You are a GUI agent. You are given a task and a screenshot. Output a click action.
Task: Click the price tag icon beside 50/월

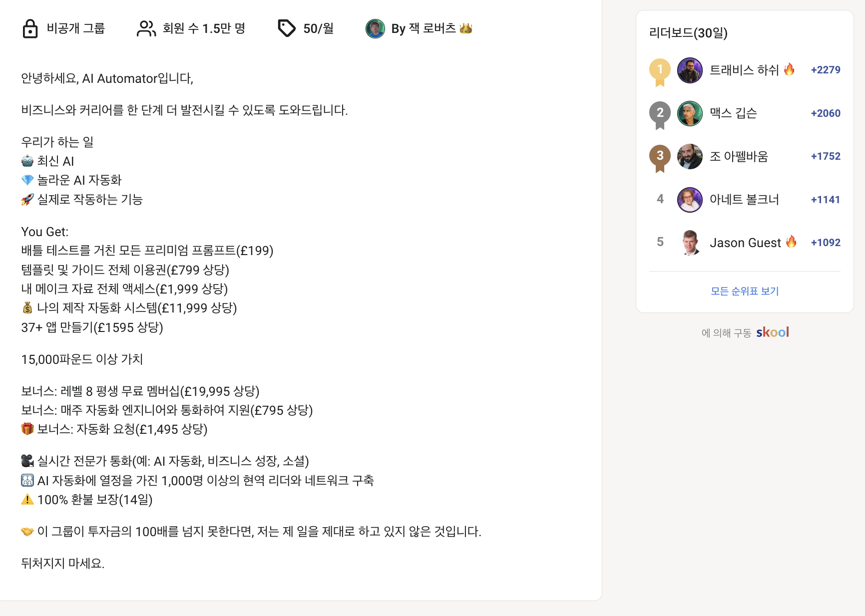coord(287,28)
